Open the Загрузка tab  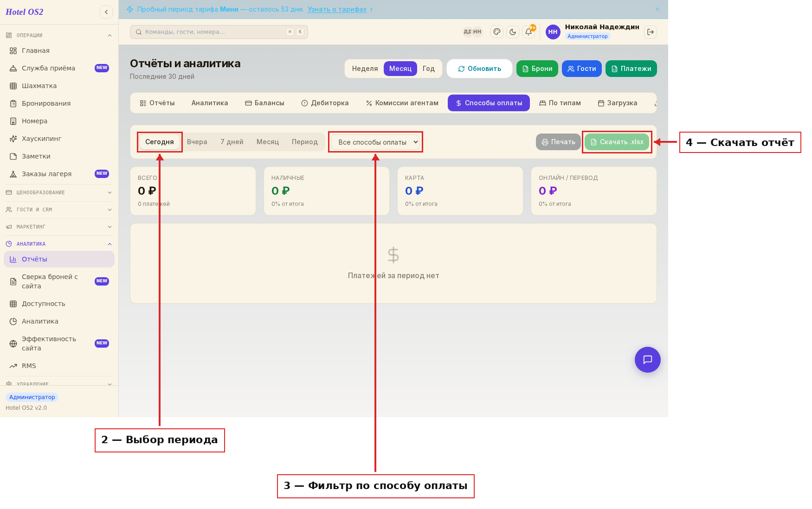pos(618,103)
